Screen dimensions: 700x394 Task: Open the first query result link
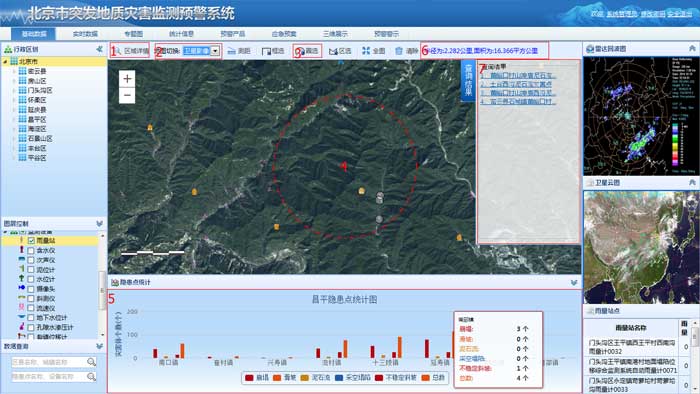tap(518, 75)
